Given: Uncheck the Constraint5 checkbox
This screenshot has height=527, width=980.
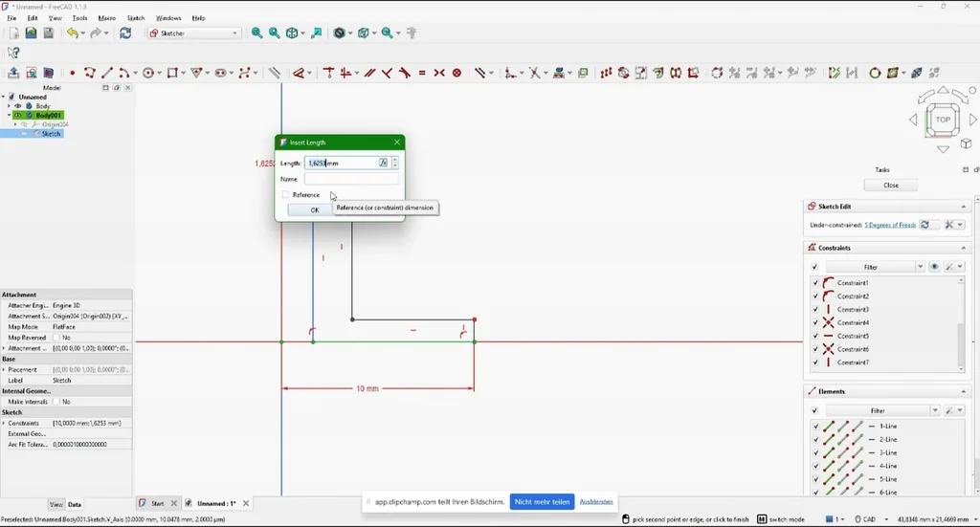Looking at the screenshot, I should coord(815,336).
